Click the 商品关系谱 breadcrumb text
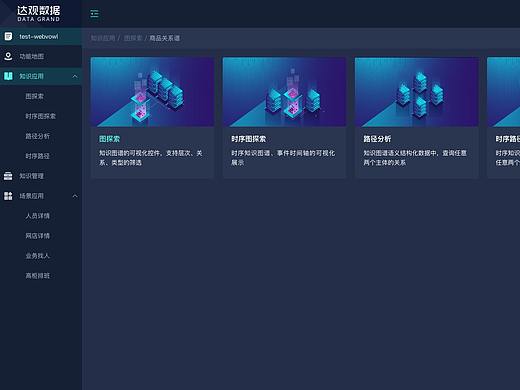This screenshot has width=520, height=390. point(165,38)
